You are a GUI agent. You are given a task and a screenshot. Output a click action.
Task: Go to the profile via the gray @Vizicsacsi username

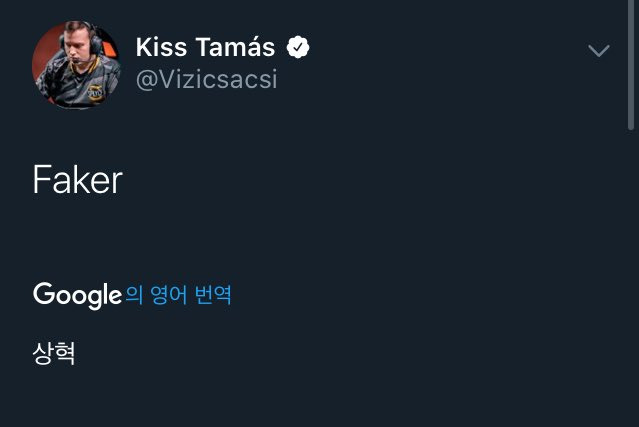click(206, 80)
